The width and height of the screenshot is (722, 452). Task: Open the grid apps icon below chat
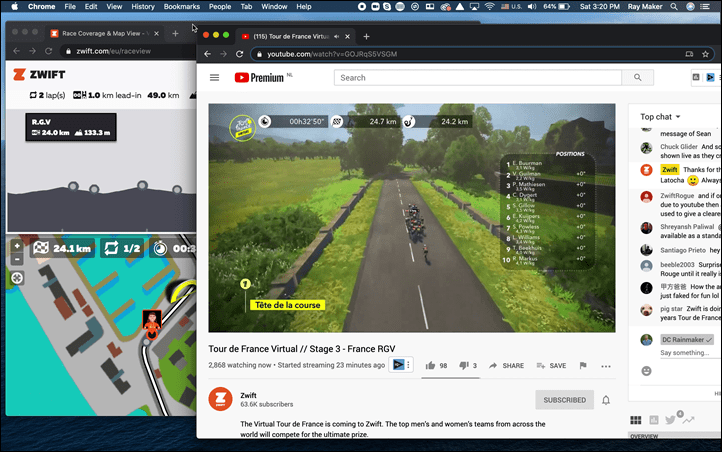pyautogui.click(x=635, y=420)
